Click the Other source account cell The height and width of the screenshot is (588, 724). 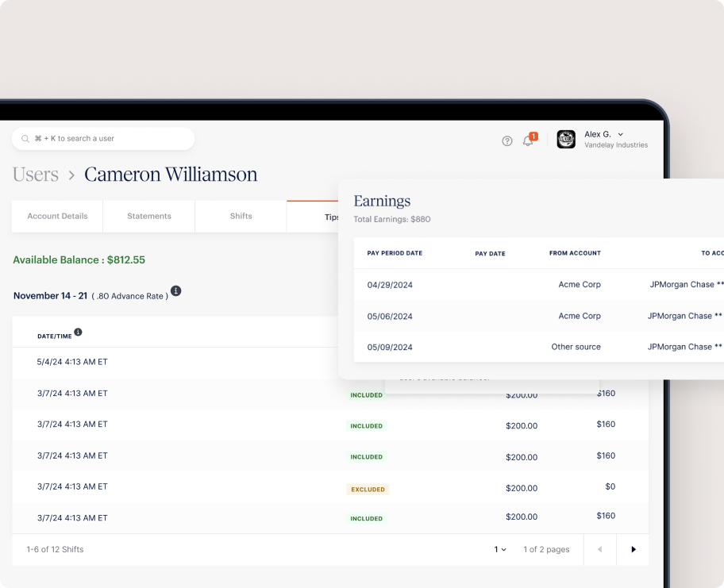click(576, 347)
